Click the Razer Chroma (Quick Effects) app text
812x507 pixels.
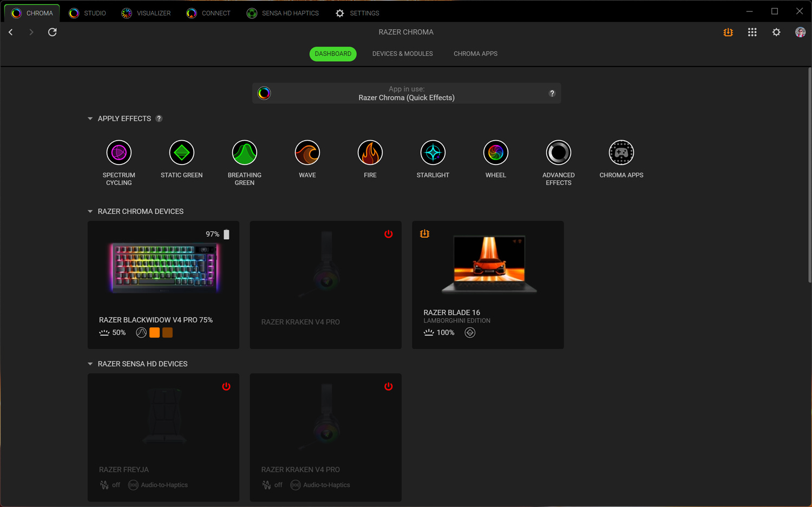(407, 98)
